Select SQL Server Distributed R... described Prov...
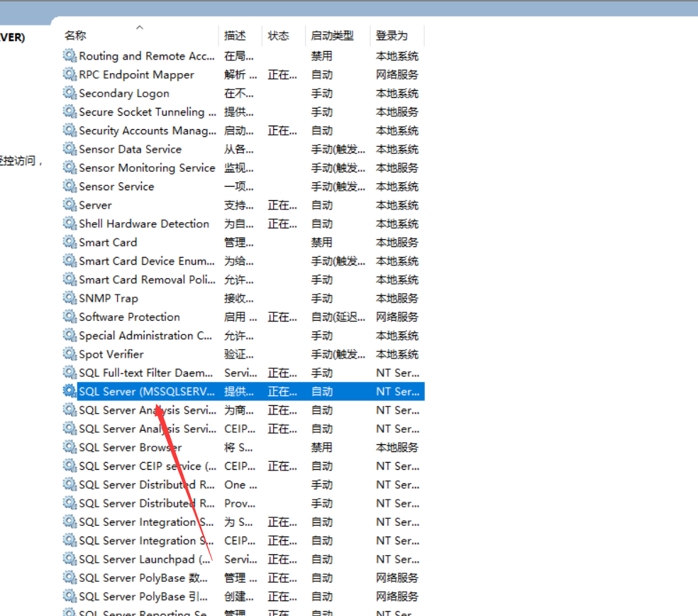This screenshot has width=698, height=616. point(147,503)
